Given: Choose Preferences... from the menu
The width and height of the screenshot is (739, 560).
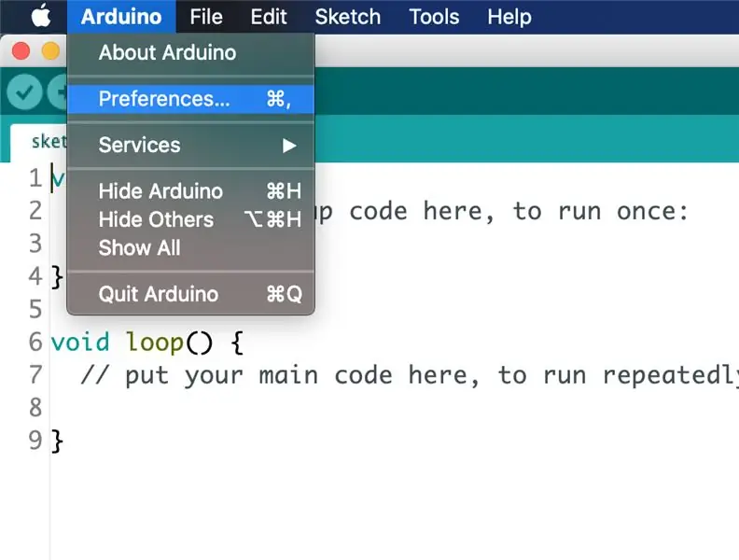Looking at the screenshot, I should click(191, 99).
